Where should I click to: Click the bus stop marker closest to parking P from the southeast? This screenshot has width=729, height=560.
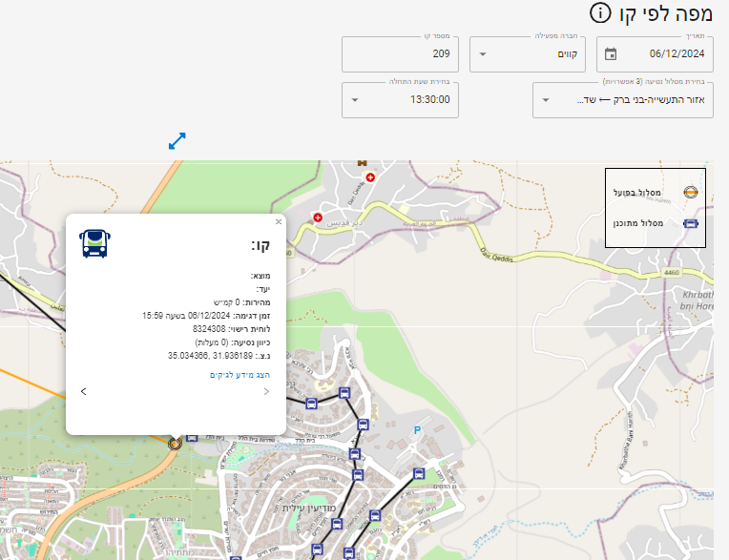419,473
